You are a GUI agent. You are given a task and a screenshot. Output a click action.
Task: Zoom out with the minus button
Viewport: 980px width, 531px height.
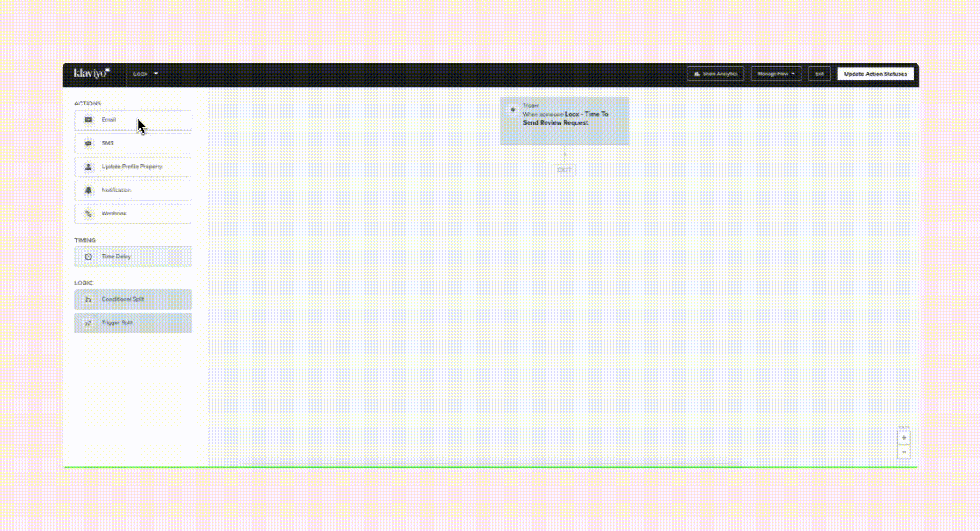pyautogui.click(x=904, y=451)
